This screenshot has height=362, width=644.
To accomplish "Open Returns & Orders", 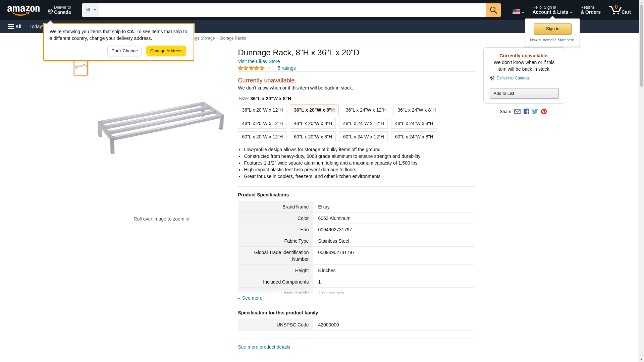I will click(590, 10).
